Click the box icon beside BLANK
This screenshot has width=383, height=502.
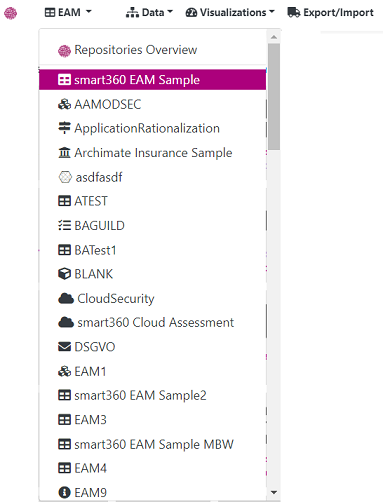coord(64,274)
